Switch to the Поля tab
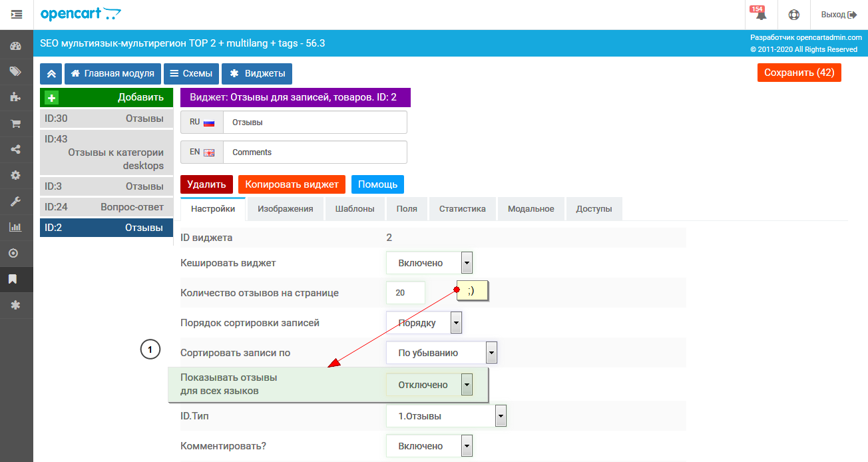Image resolution: width=868 pixels, height=462 pixels. [407, 208]
